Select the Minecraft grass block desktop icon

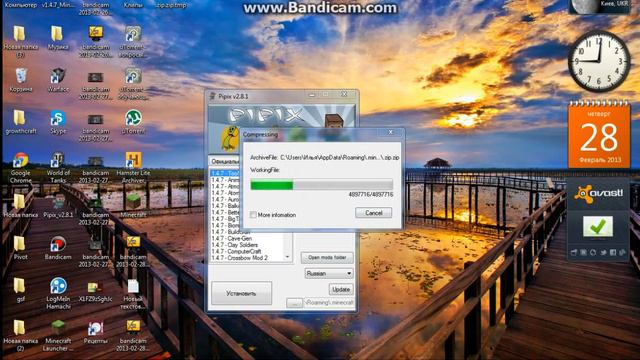tap(133, 206)
